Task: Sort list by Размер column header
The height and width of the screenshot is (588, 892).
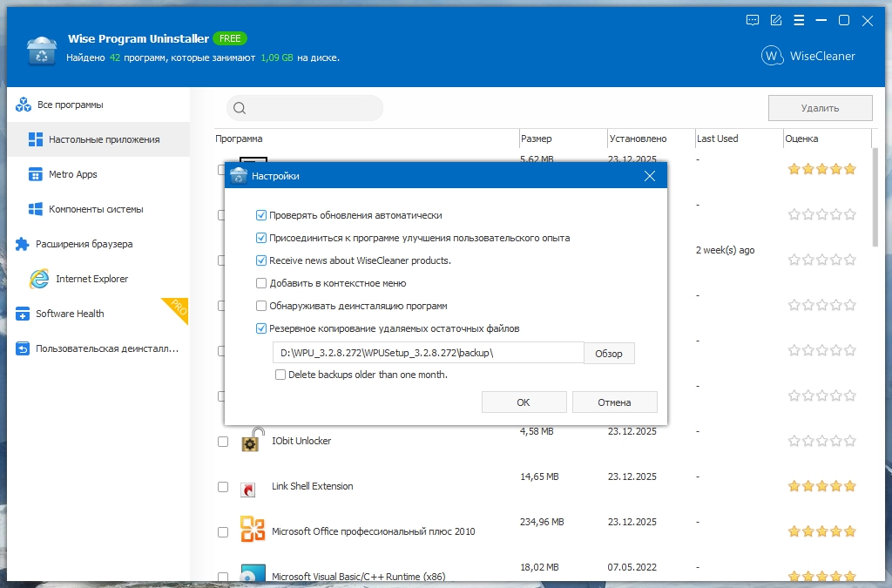Action: click(537, 139)
